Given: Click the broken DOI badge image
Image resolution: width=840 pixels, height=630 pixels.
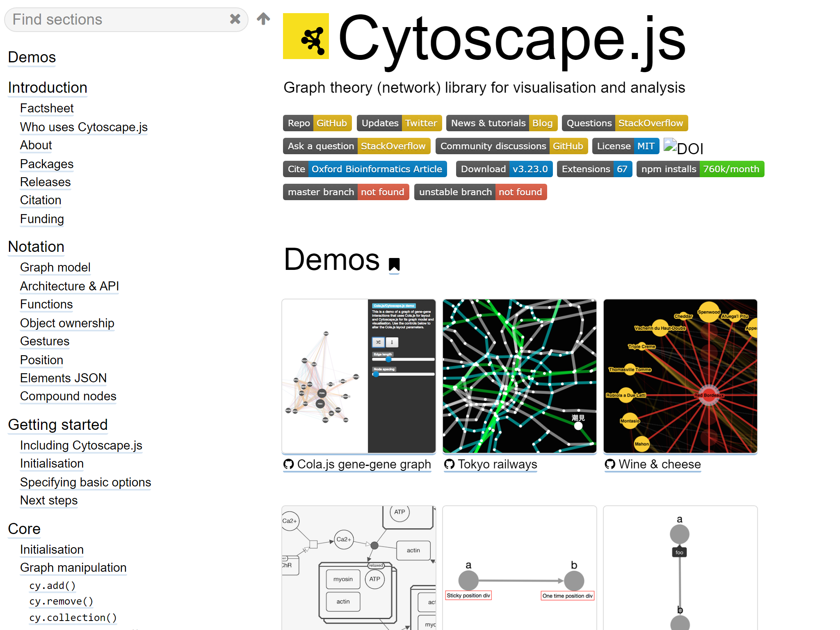Looking at the screenshot, I should click(683, 147).
